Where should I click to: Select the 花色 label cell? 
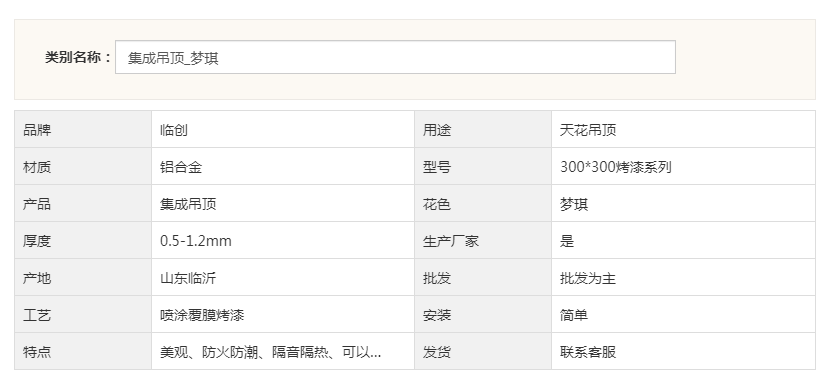pos(483,204)
